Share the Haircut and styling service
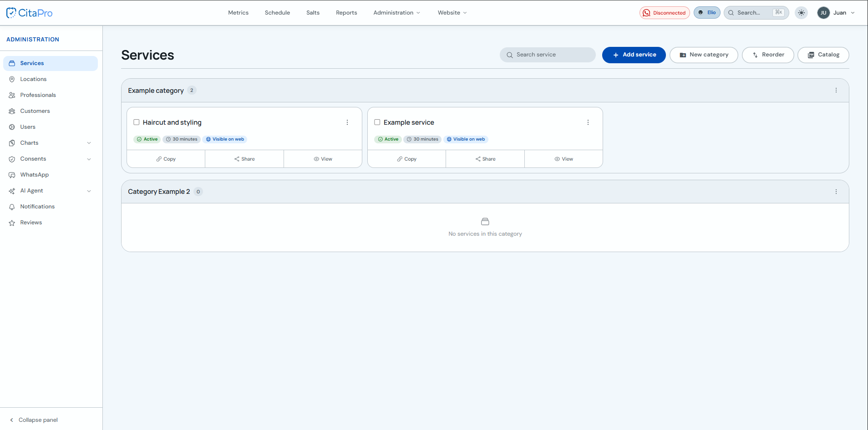The image size is (868, 430). (244, 159)
